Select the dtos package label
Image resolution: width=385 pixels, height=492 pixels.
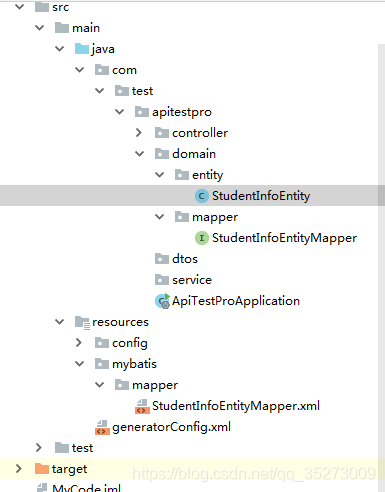click(185, 259)
